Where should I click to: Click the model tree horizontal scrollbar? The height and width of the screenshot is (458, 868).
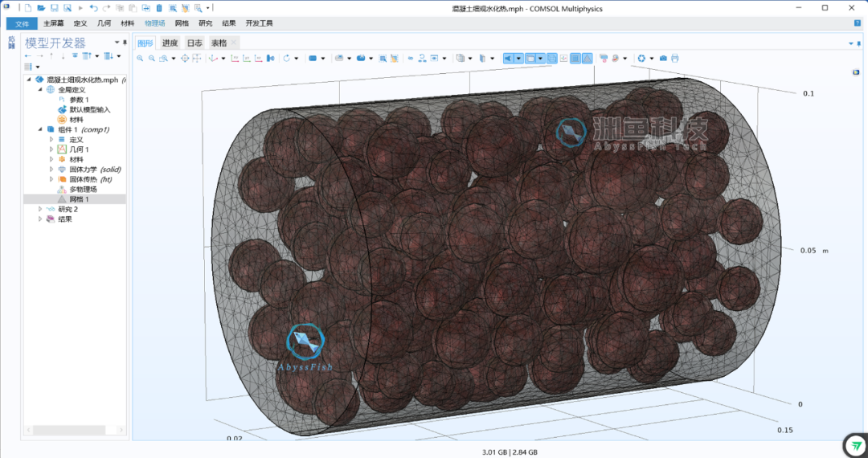coord(68,430)
